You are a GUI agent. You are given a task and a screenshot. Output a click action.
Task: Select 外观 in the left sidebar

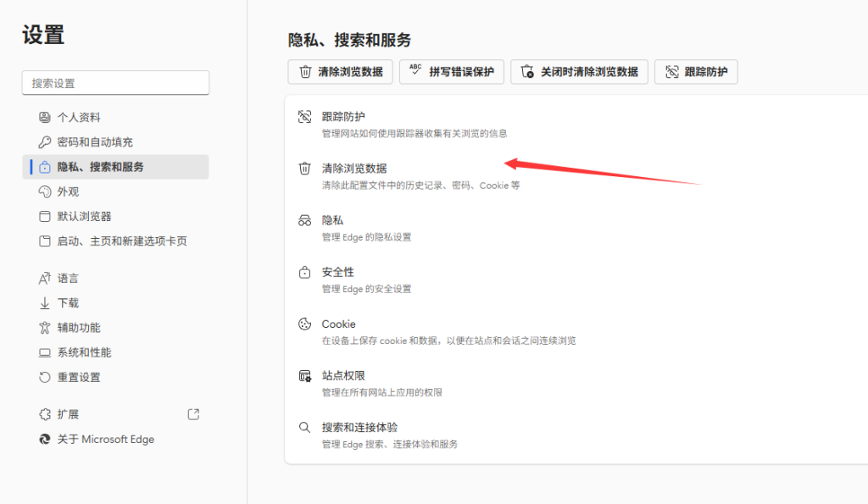click(x=68, y=191)
